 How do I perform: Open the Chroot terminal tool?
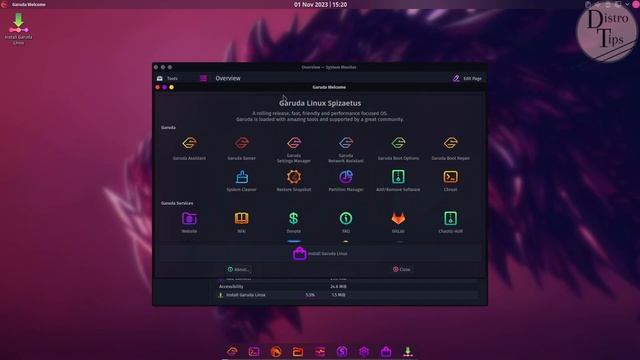pyautogui.click(x=451, y=180)
